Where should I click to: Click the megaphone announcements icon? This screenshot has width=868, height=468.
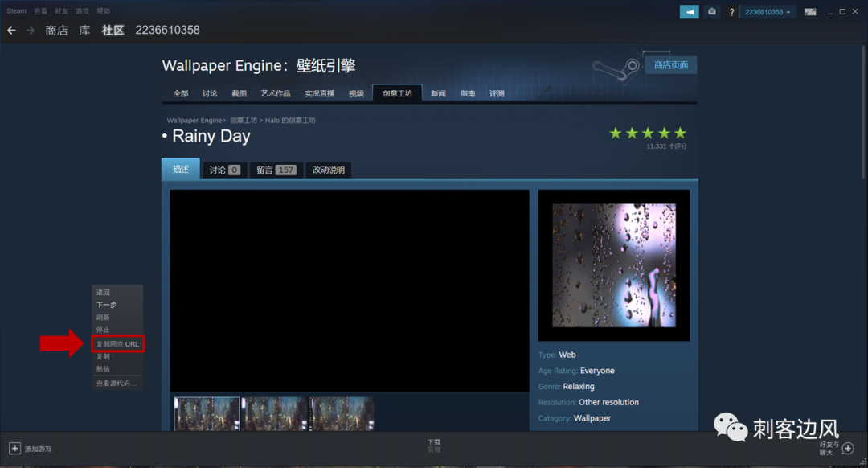pos(690,11)
